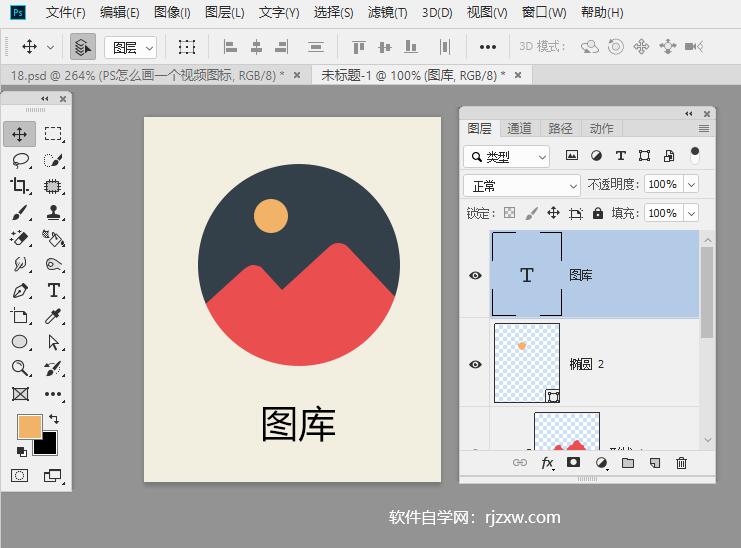741x548 pixels.
Task: Create new fill or adjustment layer
Action: [601, 463]
